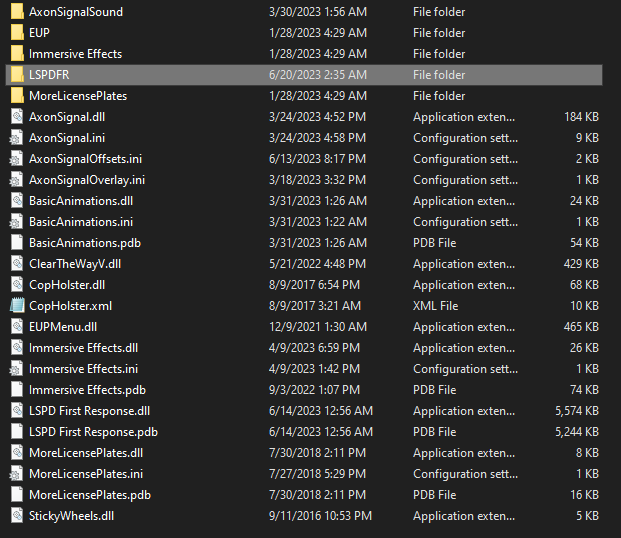Select the BasicAnimations.ini file icon

click(x=17, y=222)
